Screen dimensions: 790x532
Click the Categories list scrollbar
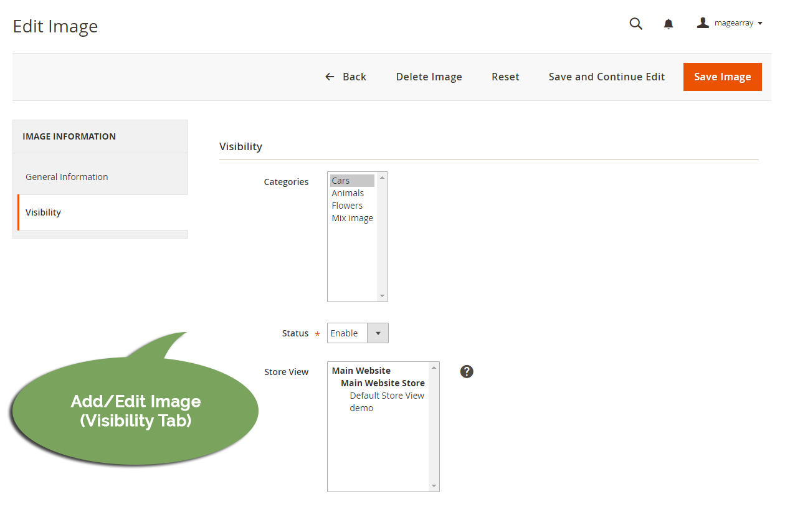(382, 237)
